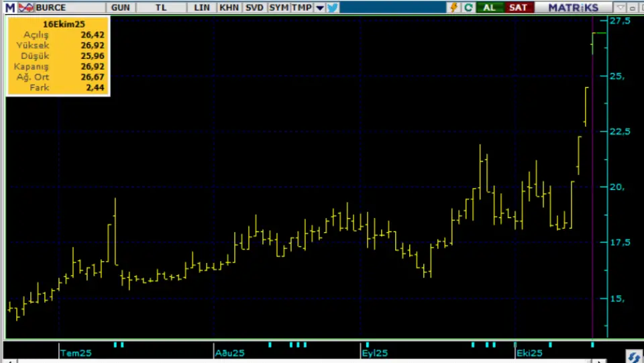Viewport: 644px width, 363px height.
Task: Open the TMP template menu
Action: [301, 7]
